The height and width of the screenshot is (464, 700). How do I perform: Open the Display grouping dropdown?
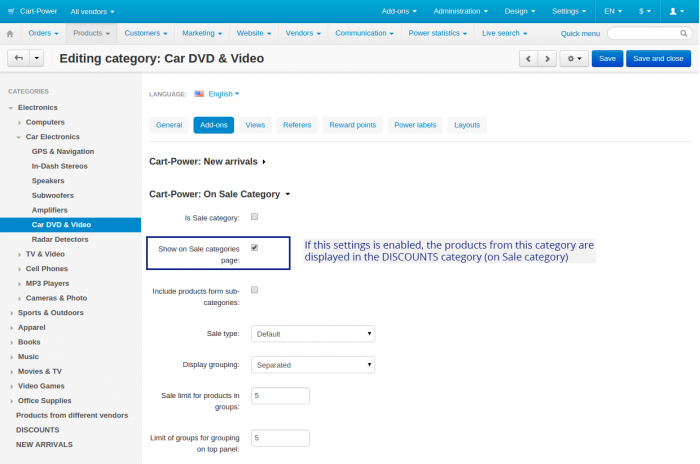pyautogui.click(x=313, y=365)
